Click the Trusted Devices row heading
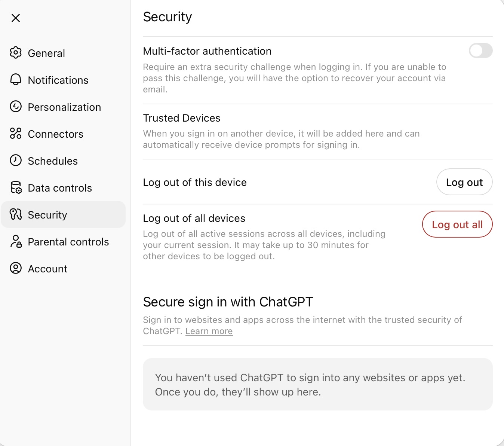Image resolution: width=504 pixels, height=446 pixels. point(182,118)
